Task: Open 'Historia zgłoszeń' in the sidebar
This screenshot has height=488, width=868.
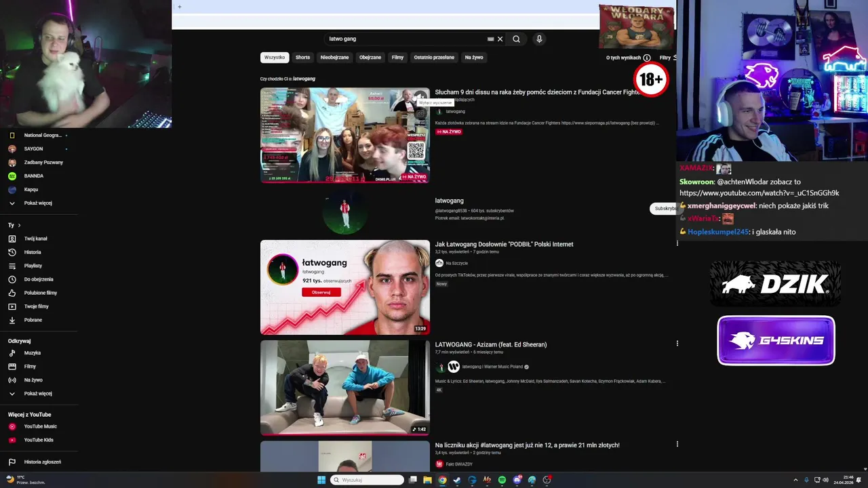Action: pyautogui.click(x=42, y=462)
